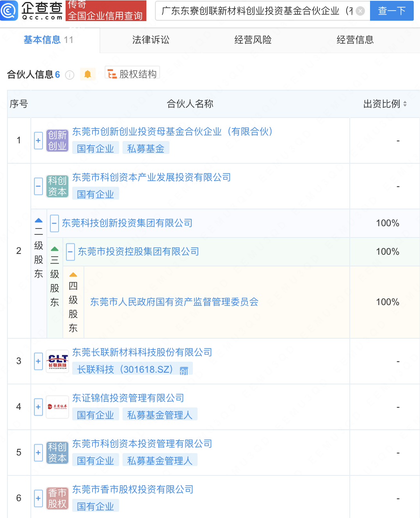This screenshot has width=420, height=518.
Task: Switch to the 法律诉讼 tab
Action: (151, 40)
